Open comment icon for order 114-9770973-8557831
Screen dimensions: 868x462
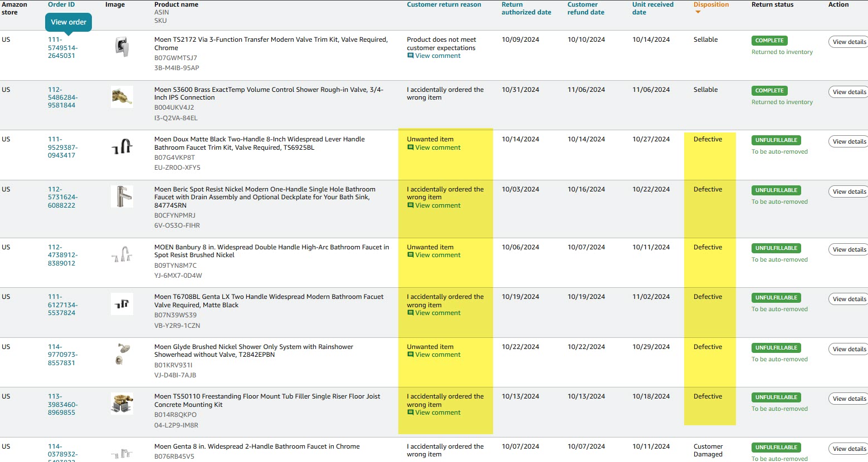[x=411, y=355]
